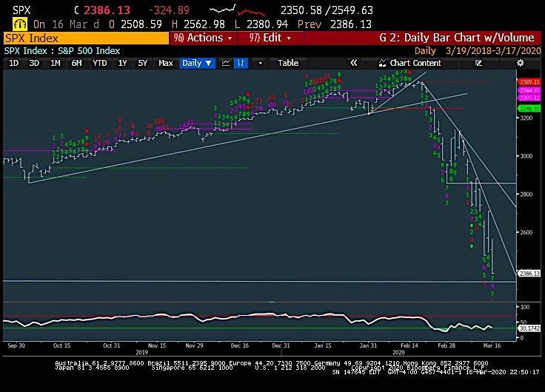This screenshot has width=545, height=392.
Task: Open the Daily periodicity dropdown
Action: tap(197, 63)
